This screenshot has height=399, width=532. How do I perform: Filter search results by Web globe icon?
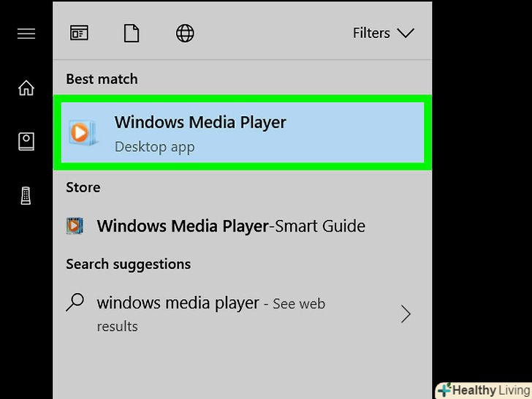point(185,34)
